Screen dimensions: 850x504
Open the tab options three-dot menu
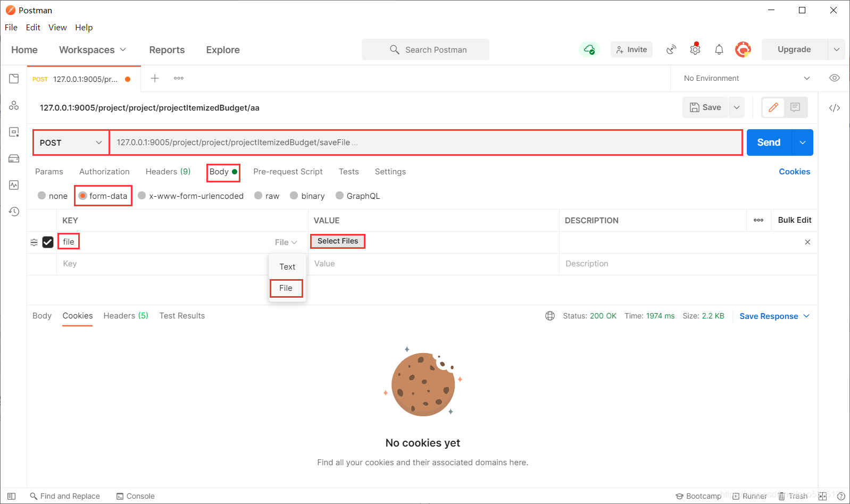tap(179, 78)
